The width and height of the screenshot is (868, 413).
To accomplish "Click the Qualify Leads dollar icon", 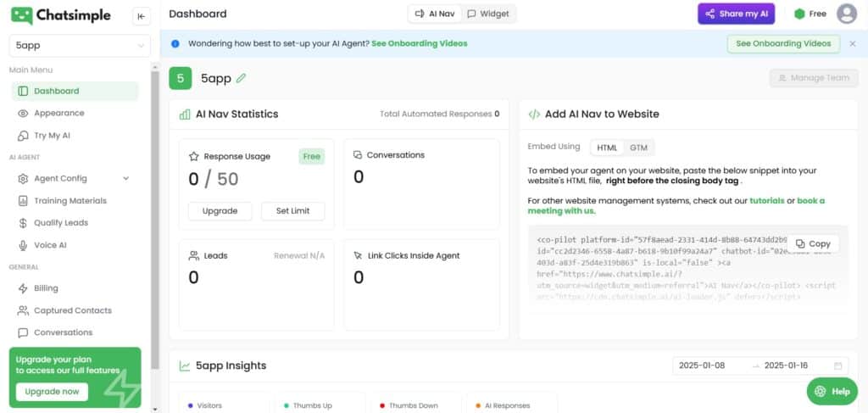I will (x=23, y=223).
